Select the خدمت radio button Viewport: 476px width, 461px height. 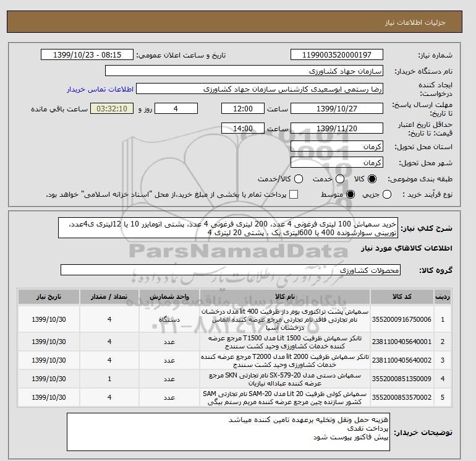point(340,179)
